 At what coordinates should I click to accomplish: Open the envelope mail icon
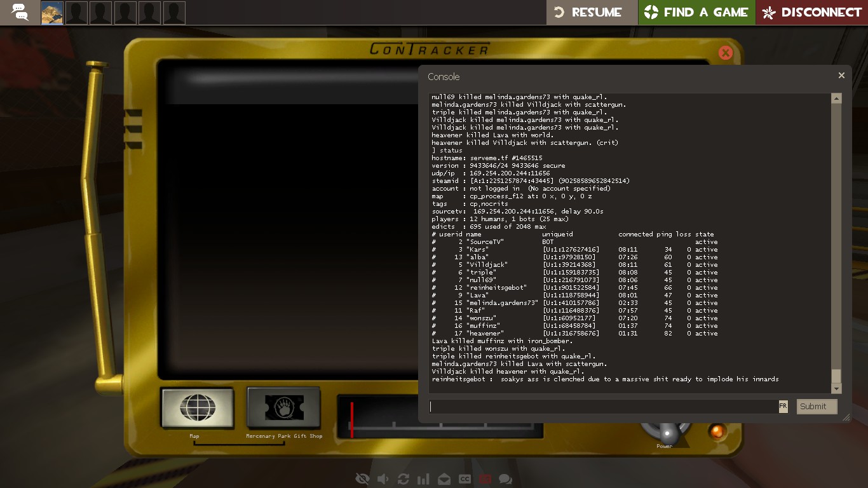[444, 479]
